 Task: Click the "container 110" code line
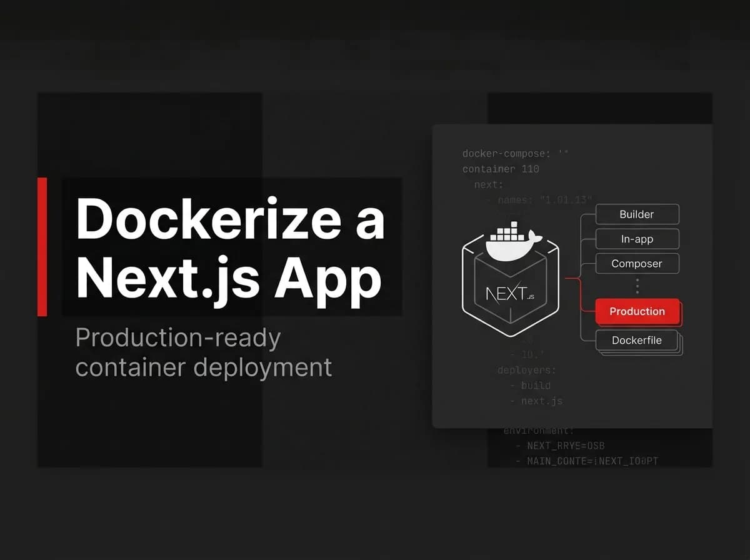501,169
